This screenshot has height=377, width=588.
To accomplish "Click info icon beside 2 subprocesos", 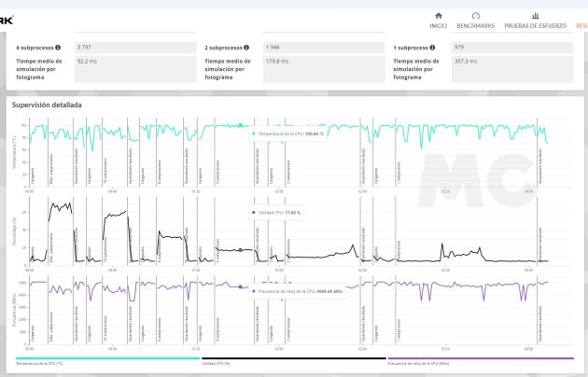I will [x=246, y=48].
